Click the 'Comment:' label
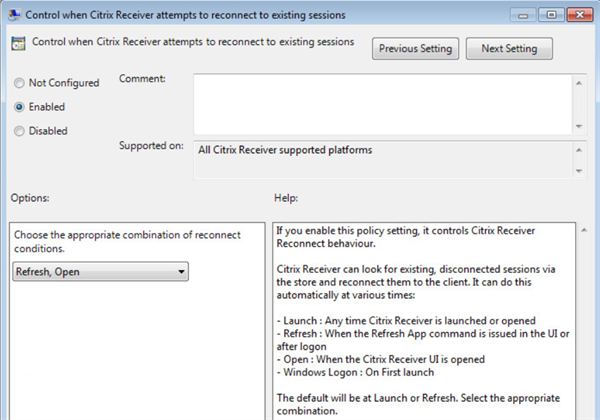Screen dimensions: 600x420 142,78
